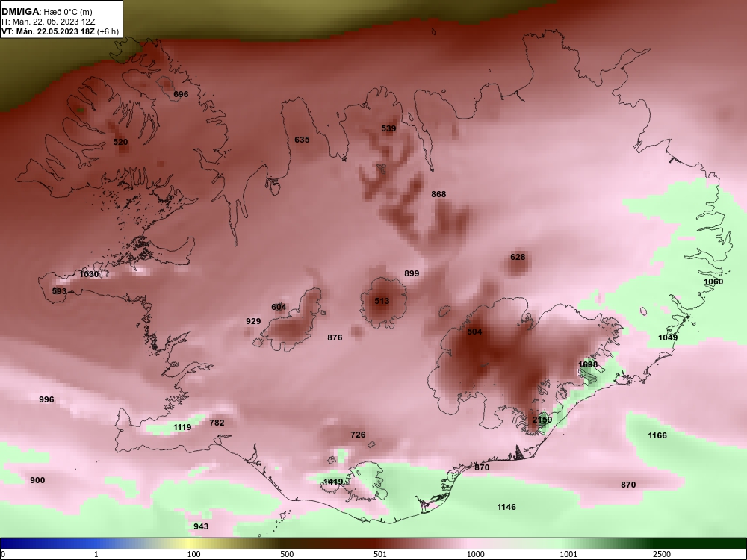Select the 1166 map value

(x=657, y=436)
